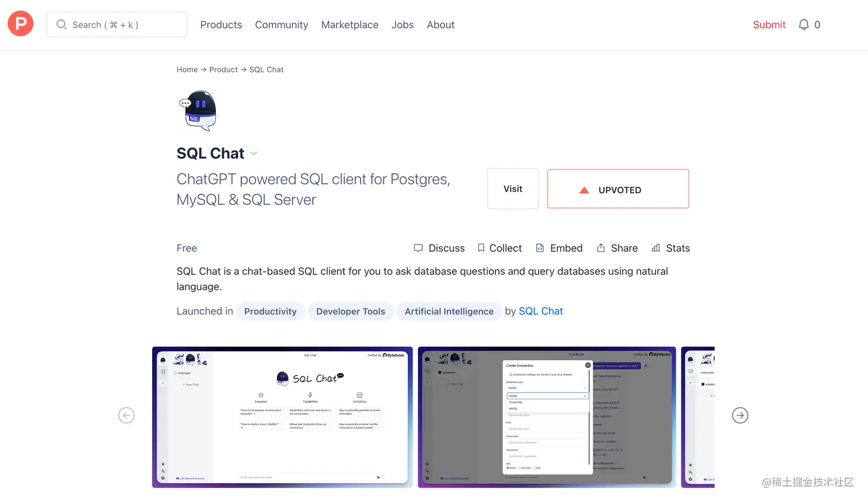Click the Embed code icon

pyautogui.click(x=540, y=248)
